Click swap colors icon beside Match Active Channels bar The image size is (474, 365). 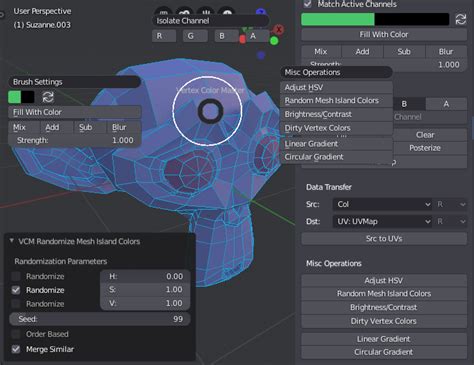[x=461, y=19]
